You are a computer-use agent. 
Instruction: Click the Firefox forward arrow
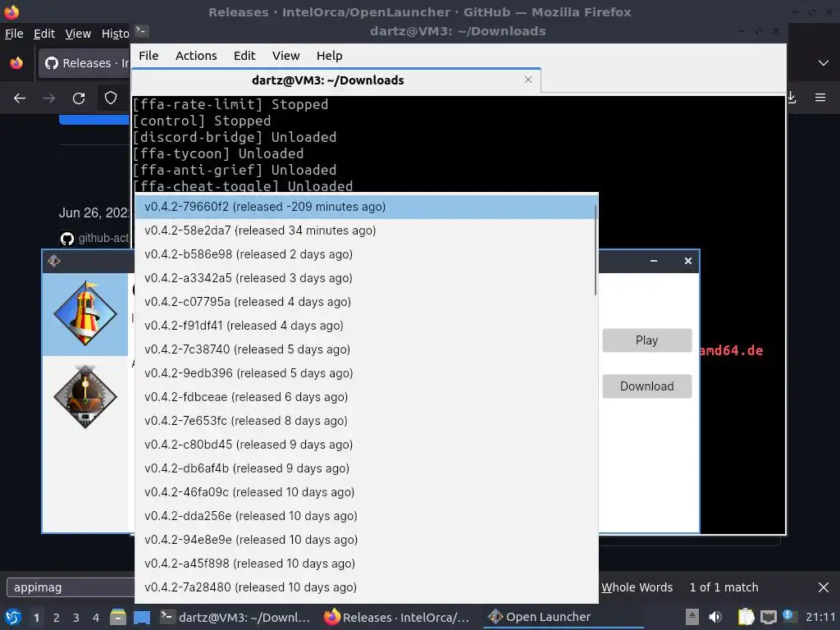[x=49, y=98]
